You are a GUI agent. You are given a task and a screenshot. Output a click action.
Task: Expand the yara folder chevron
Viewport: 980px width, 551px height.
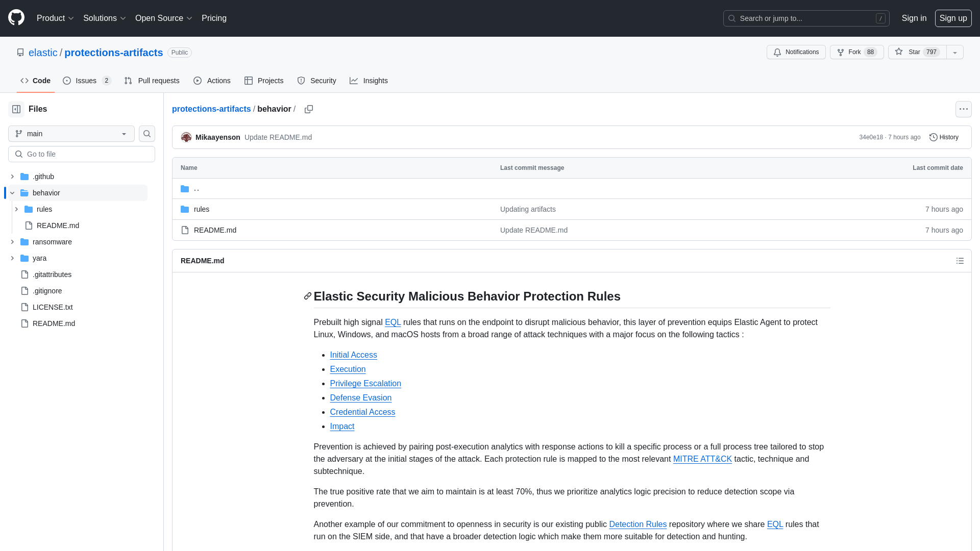12,258
